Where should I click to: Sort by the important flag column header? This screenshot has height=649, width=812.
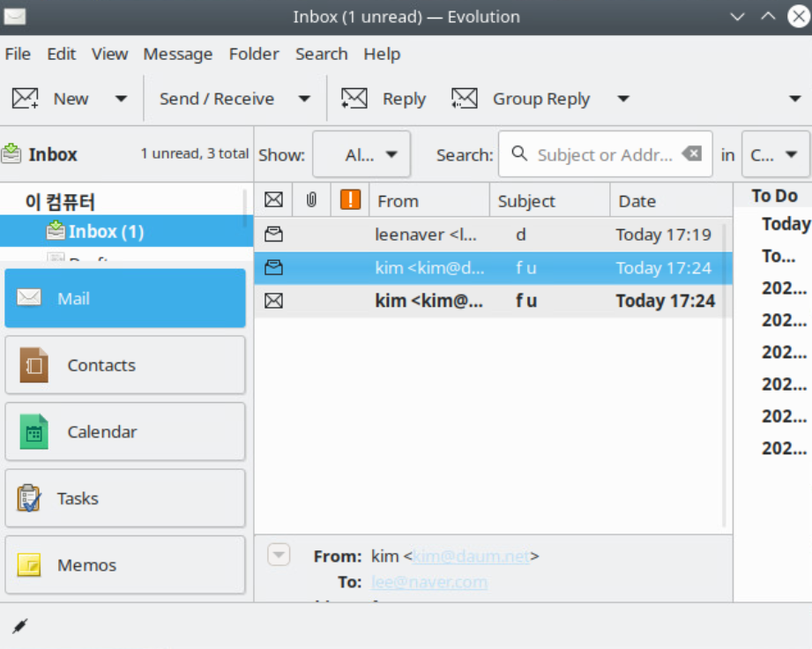point(350,200)
